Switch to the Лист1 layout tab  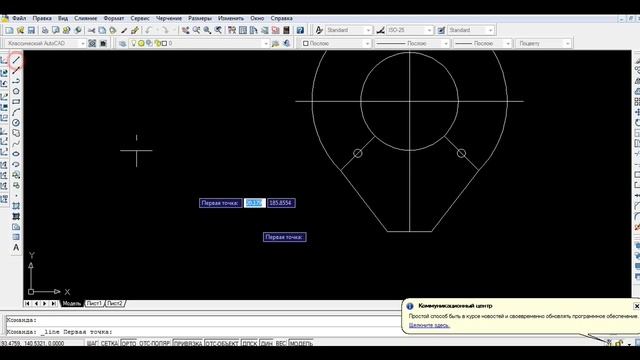[94, 303]
